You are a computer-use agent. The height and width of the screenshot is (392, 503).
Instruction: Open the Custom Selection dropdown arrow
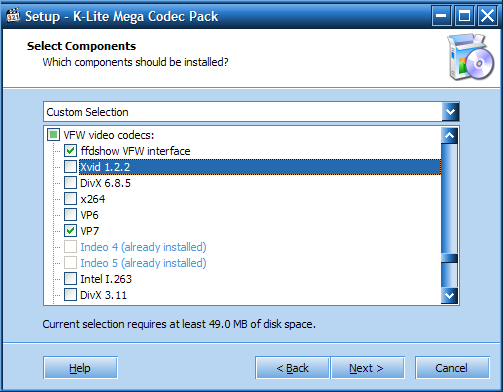tap(450, 112)
